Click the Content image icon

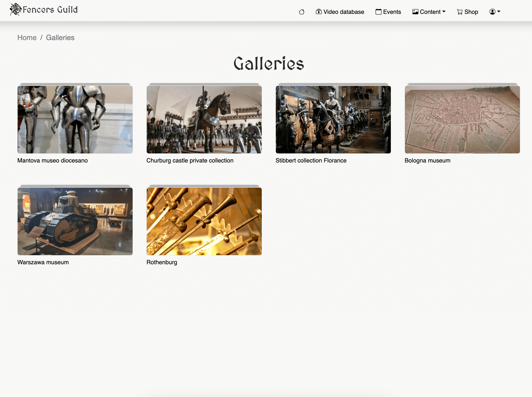pos(415,12)
